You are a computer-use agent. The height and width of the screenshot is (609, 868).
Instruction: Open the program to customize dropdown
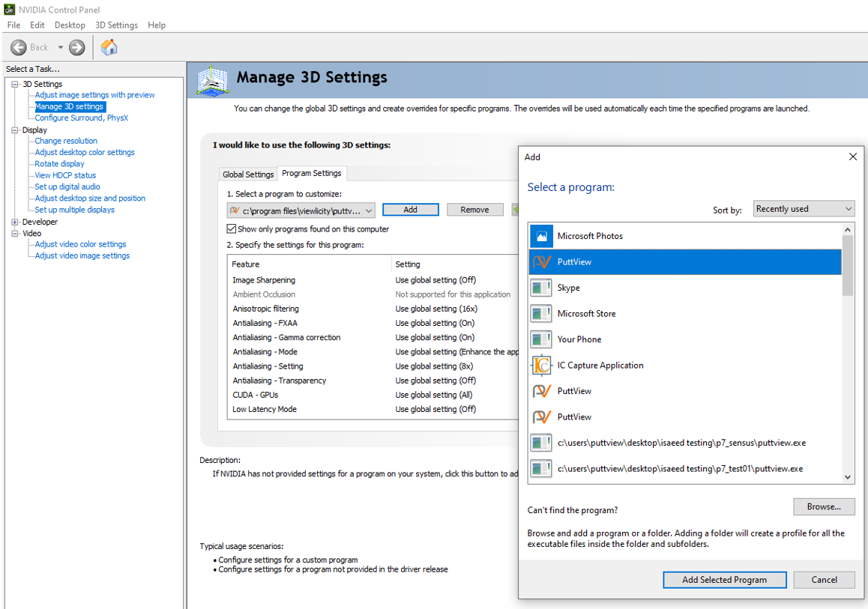301,210
